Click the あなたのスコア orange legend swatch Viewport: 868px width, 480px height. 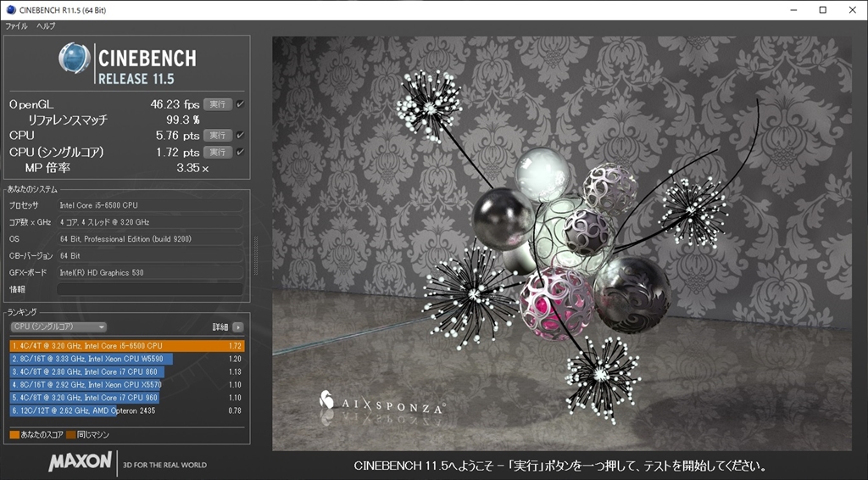tap(14, 434)
